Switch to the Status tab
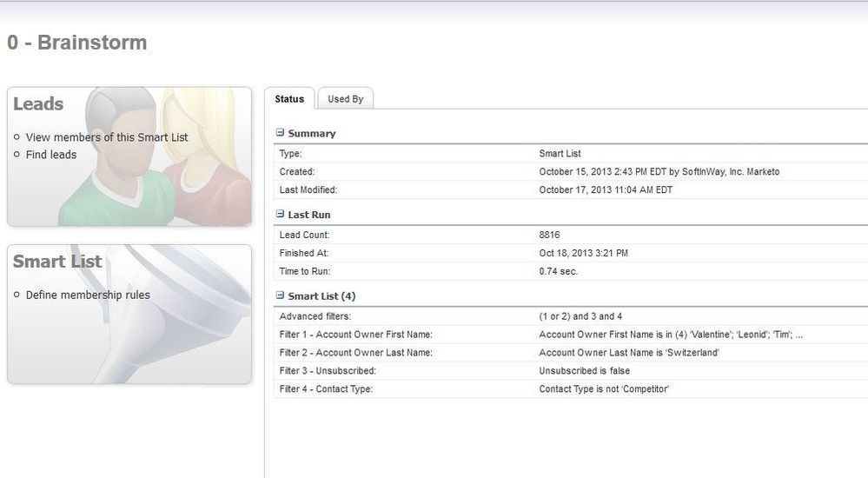 pos(289,99)
